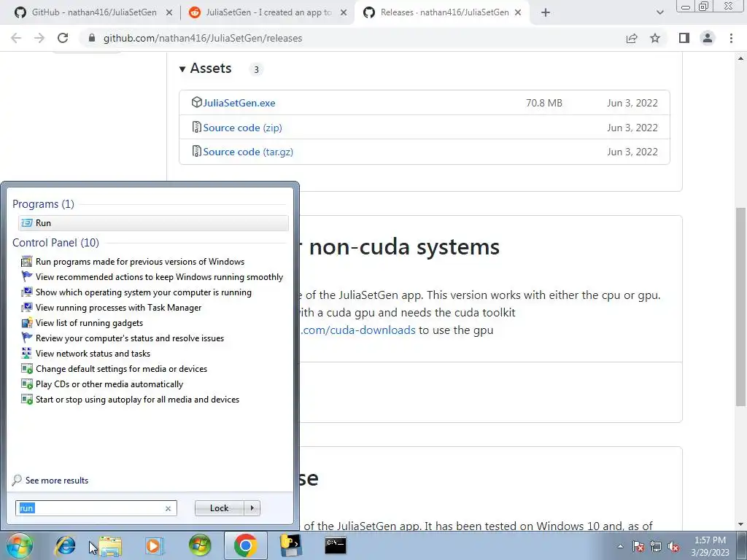Open the clock showing 1:57 PM
This screenshot has height=560, width=747.
tap(710, 546)
